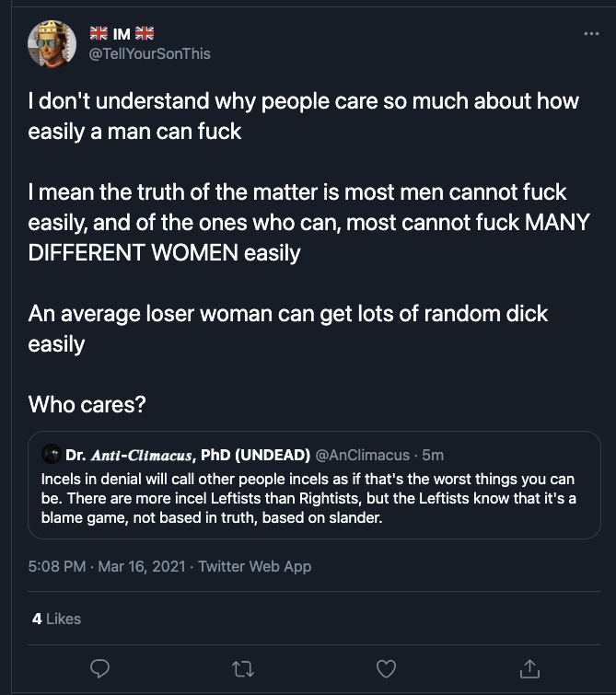Image resolution: width=616 pixels, height=695 pixels.
Task: Click the @AnClimacus handle in quote
Action: click(363, 455)
